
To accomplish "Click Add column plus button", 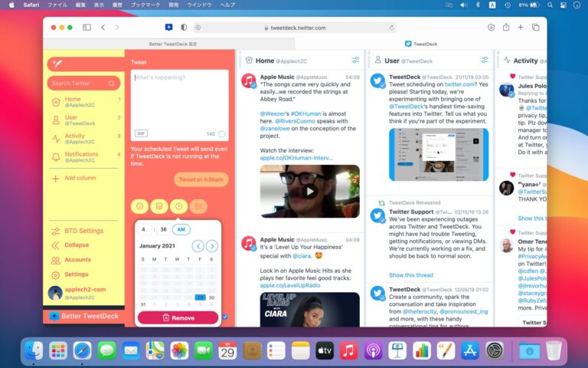I will click(x=55, y=179).
